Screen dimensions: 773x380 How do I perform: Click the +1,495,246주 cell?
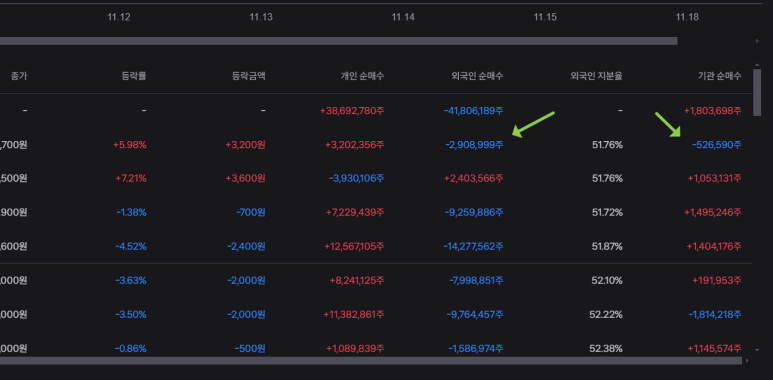(713, 212)
